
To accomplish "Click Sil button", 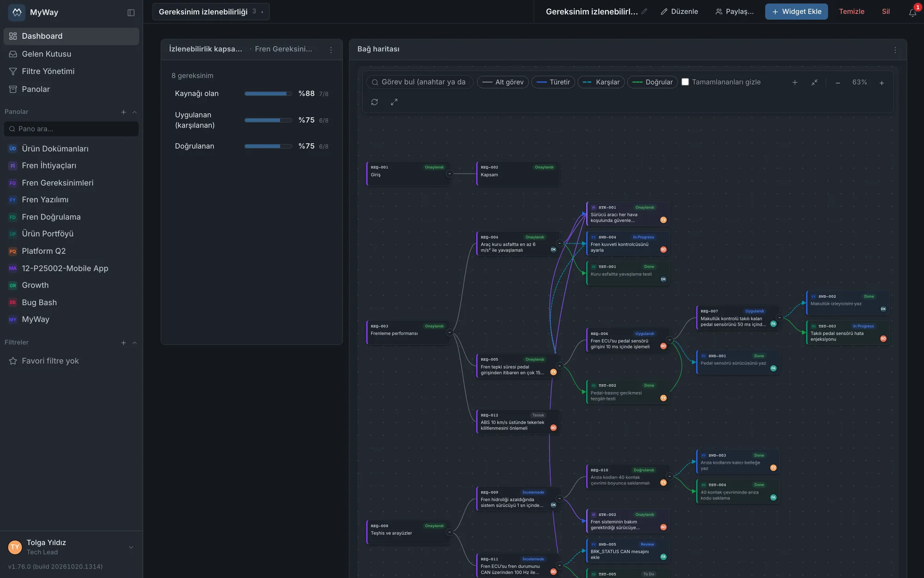I will tap(886, 12).
